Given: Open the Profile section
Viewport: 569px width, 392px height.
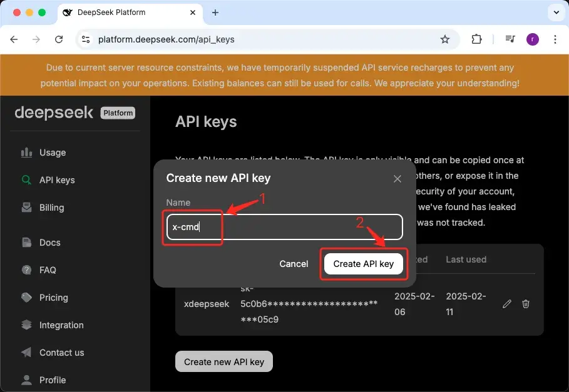Looking at the screenshot, I should (x=54, y=379).
